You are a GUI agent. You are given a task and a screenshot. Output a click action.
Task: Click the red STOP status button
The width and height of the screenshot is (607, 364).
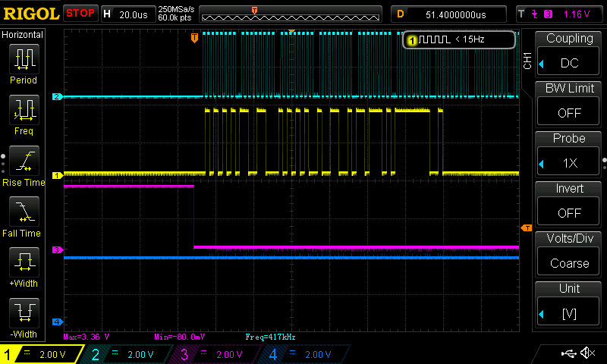pyautogui.click(x=80, y=14)
